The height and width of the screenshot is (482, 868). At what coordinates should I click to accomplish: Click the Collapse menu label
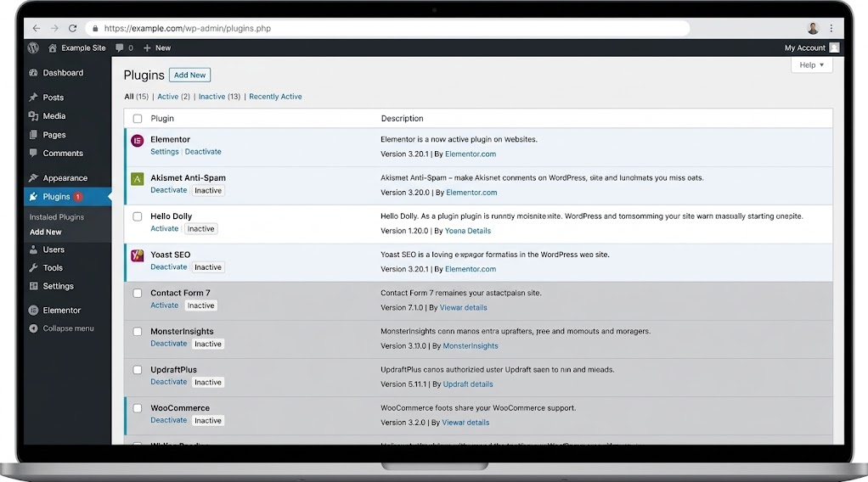tap(68, 328)
